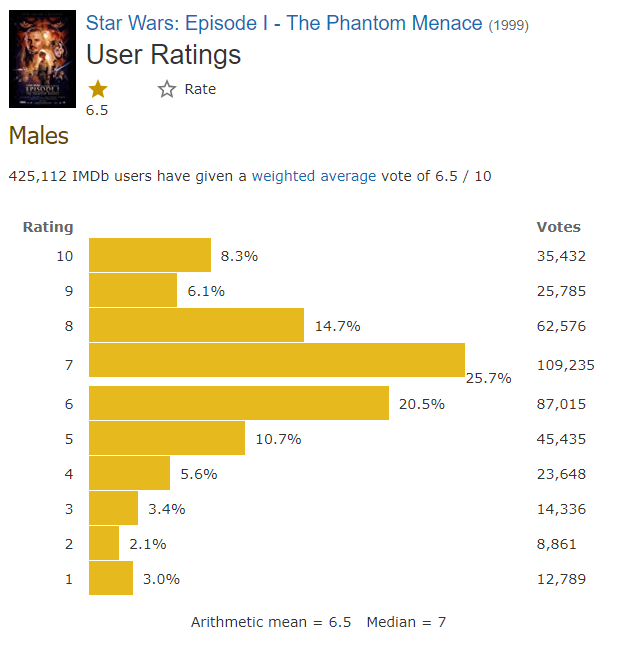The image size is (637, 653).
Task: Click the Rate button label
Action: [200, 89]
